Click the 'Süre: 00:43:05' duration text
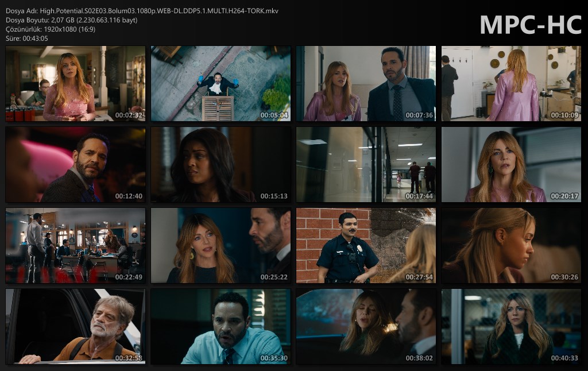This screenshot has height=371, width=588. point(27,38)
